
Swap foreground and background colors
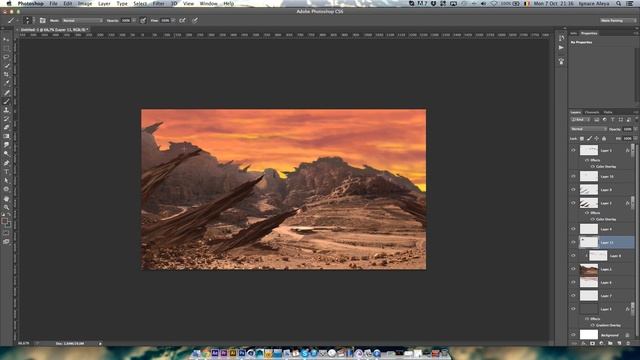point(9,215)
